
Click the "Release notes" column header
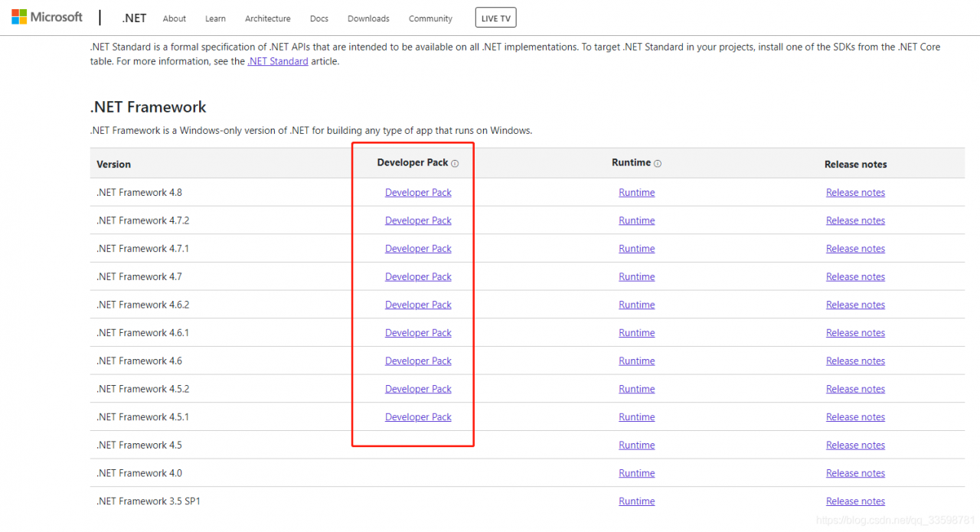[856, 165]
